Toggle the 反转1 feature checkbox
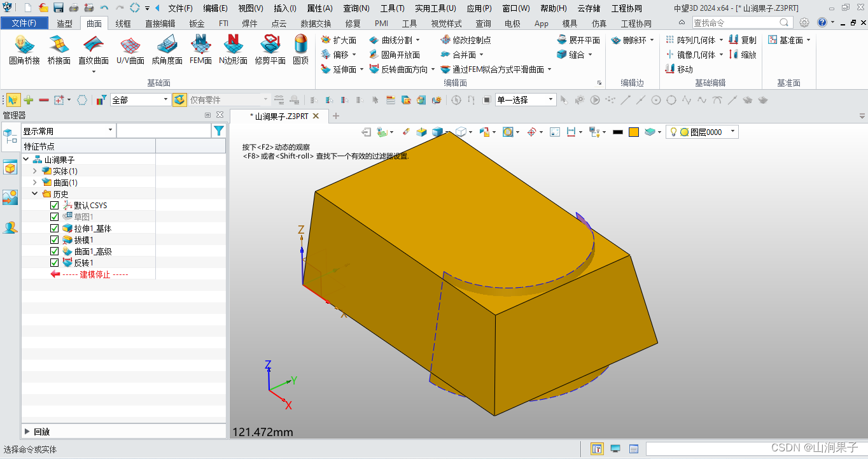The height and width of the screenshot is (459, 868). click(54, 263)
